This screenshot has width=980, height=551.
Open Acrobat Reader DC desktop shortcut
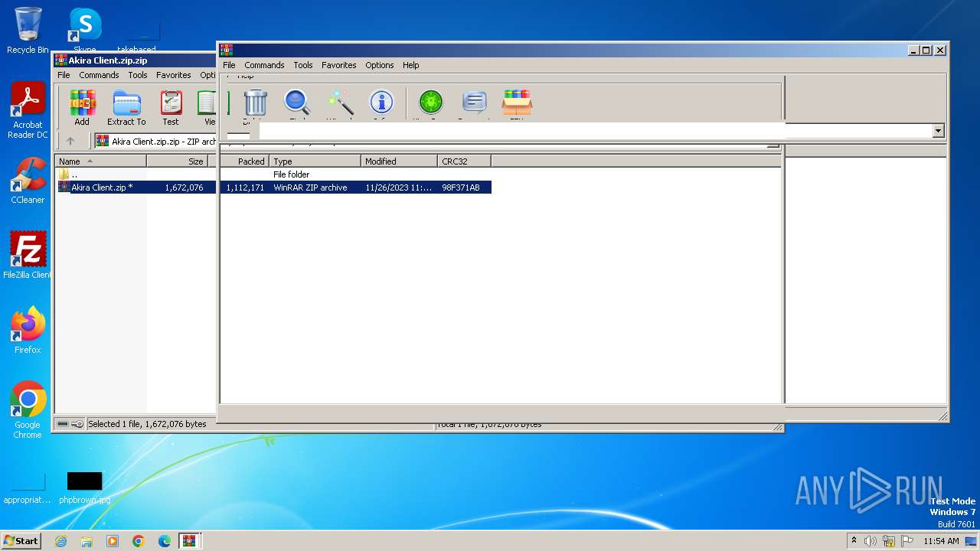[x=28, y=111]
